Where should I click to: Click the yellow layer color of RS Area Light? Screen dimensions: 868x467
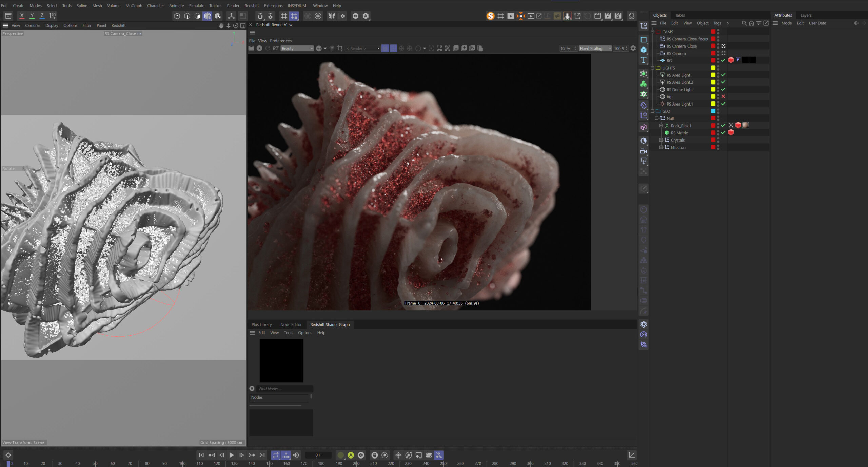click(x=713, y=75)
